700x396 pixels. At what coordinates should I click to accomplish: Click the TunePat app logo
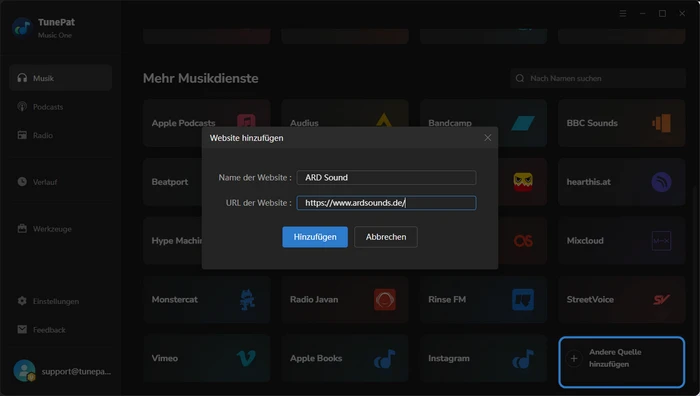click(x=22, y=28)
